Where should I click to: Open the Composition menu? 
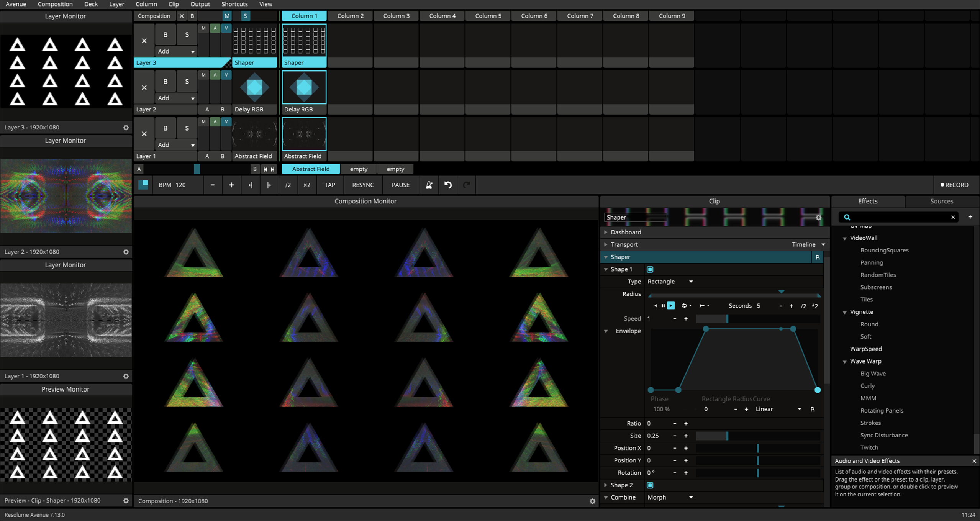(x=55, y=4)
